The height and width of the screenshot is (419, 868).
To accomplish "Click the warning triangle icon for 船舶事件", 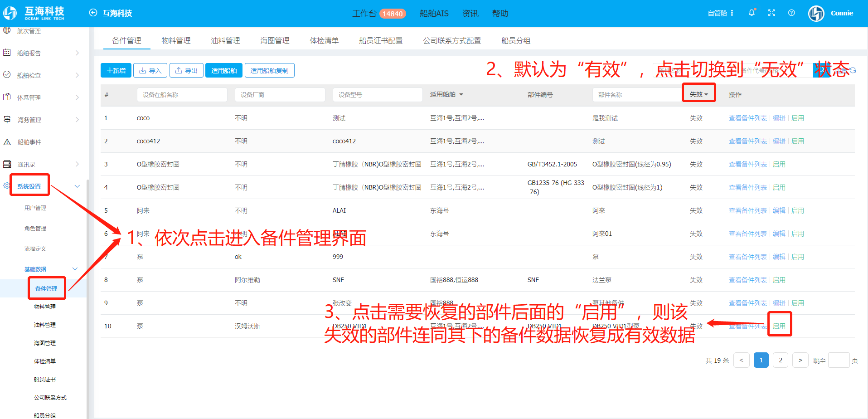I will (x=7, y=142).
